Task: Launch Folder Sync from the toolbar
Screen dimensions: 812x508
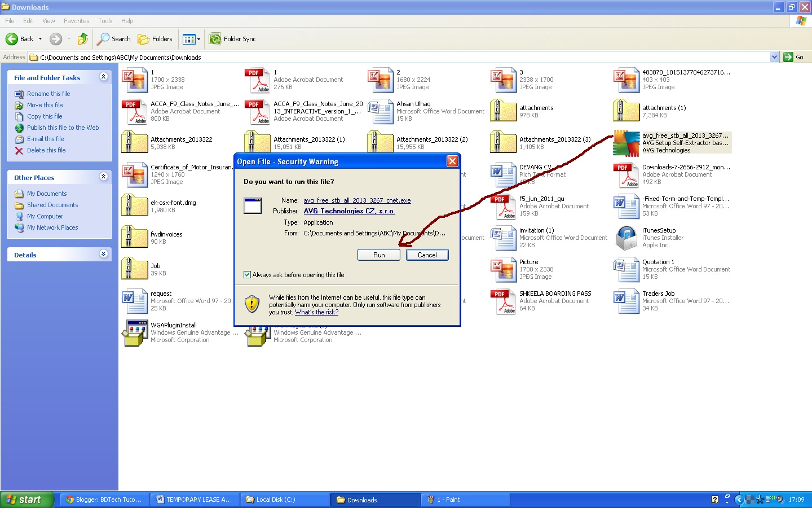Action: (x=232, y=39)
